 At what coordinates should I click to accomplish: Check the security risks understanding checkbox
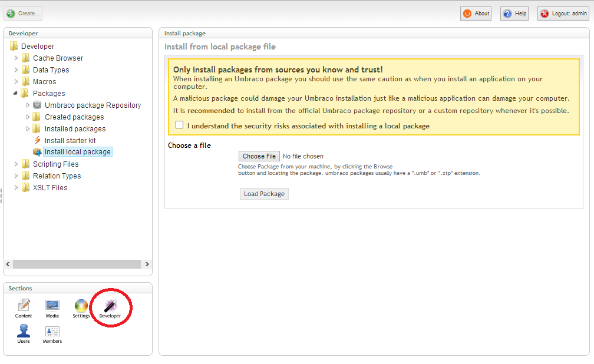pos(180,125)
